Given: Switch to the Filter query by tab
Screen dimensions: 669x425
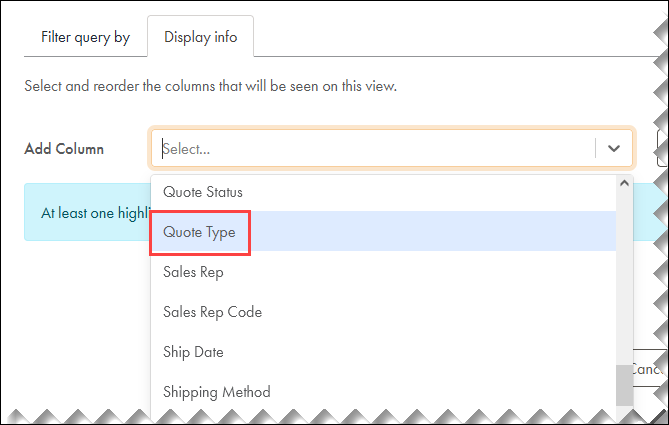Looking at the screenshot, I should tap(85, 38).
